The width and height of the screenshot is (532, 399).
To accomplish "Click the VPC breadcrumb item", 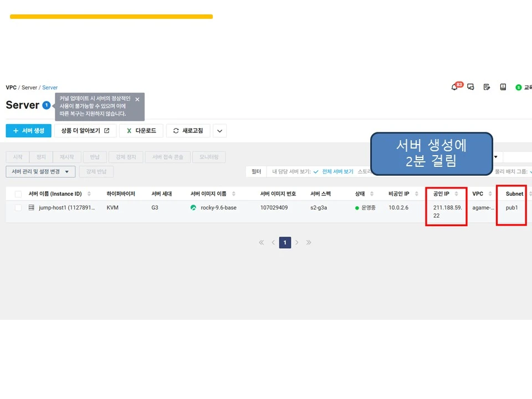I will point(11,88).
